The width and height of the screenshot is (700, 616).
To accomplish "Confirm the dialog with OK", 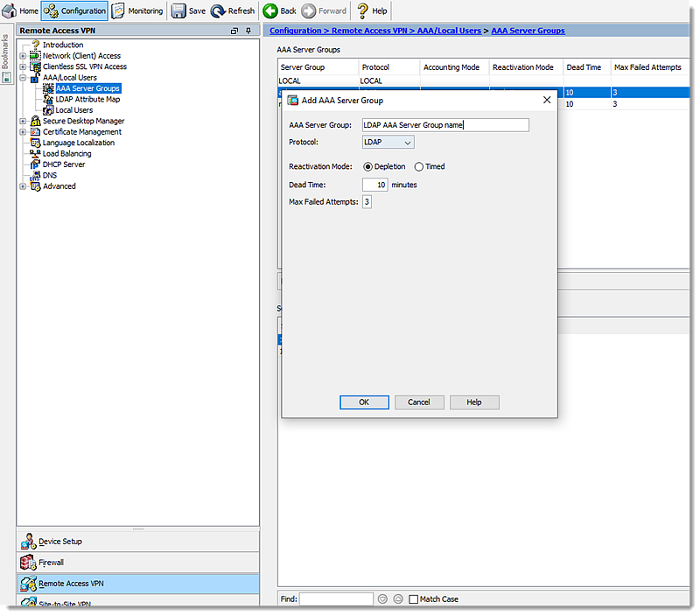I will pos(364,402).
